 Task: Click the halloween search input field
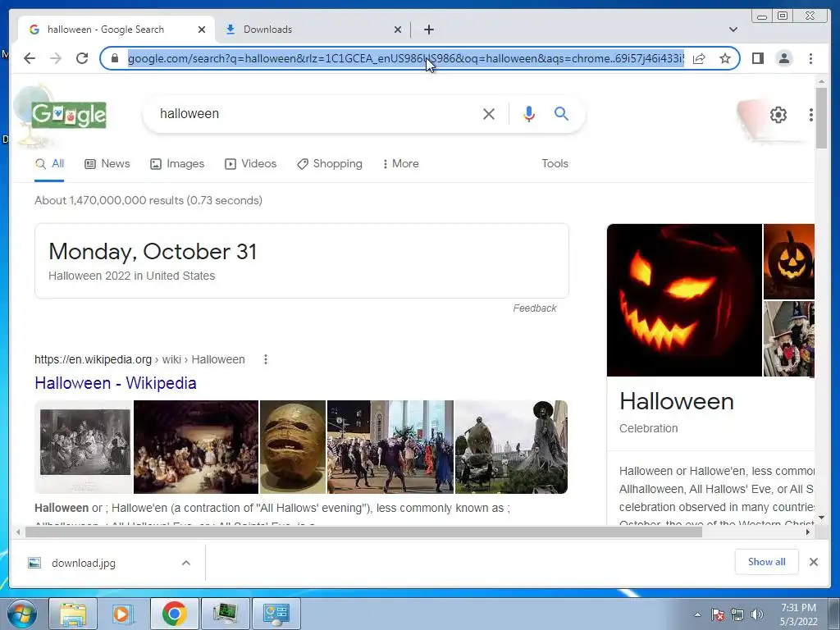point(316,113)
